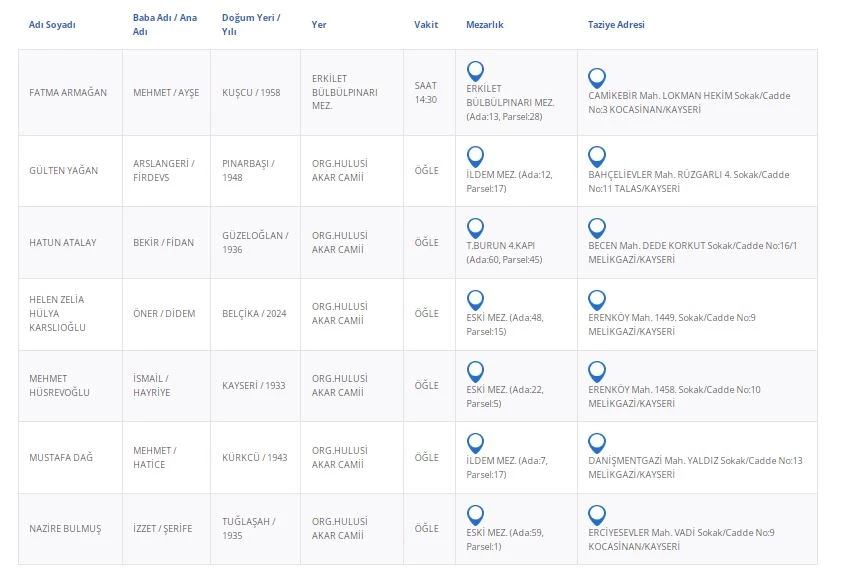The height and width of the screenshot is (577, 845).
Task: Click the Vakit column header
Action: (x=426, y=25)
